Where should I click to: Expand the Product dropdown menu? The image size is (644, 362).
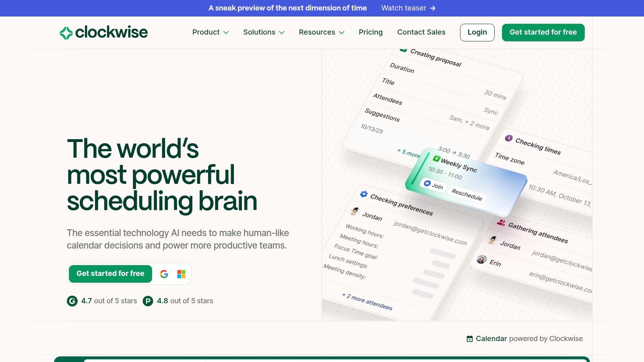(211, 32)
